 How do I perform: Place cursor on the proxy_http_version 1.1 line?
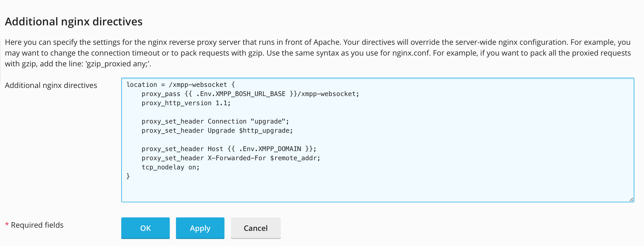pyautogui.click(x=186, y=103)
